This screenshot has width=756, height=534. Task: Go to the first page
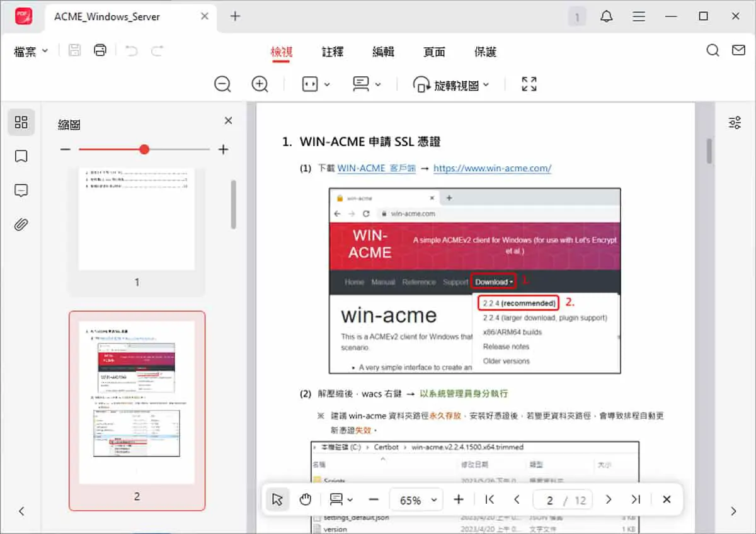[x=490, y=500]
